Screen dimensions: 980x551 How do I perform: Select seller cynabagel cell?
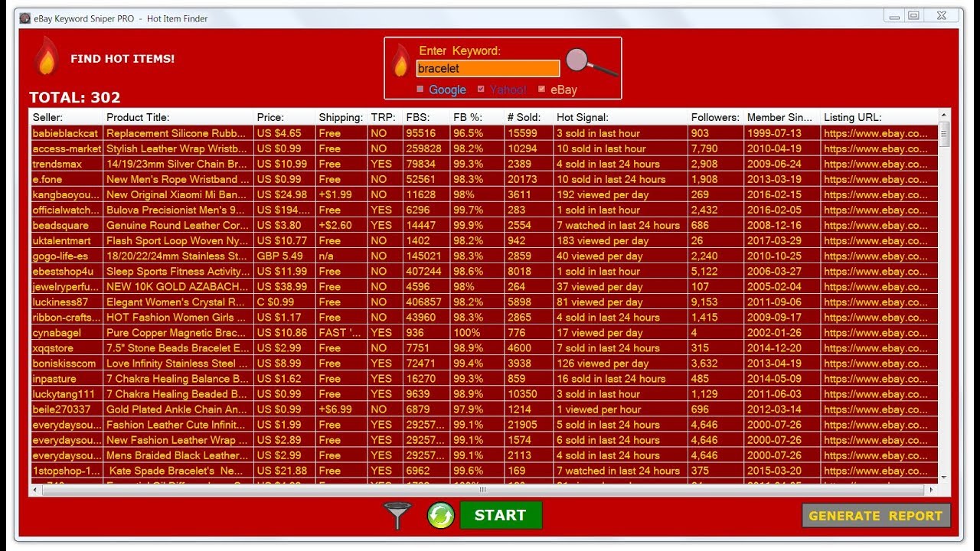point(67,332)
